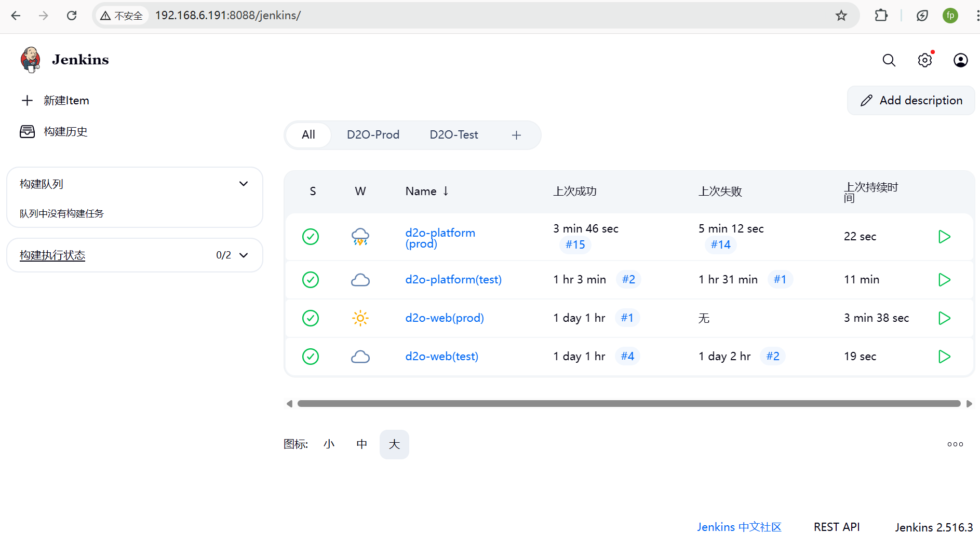Viewport: 980px width, 546px height.
Task: Reload the page
Action: [x=72, y=16]
